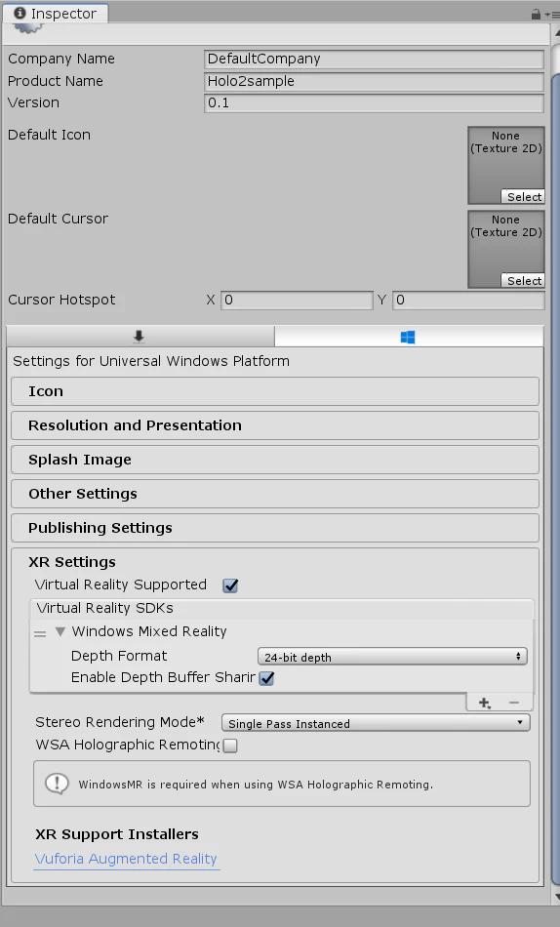Enable WSA Holographic Remoting checkbox
The width and height of the screenshot is (560, 927).
click(230, 746)
